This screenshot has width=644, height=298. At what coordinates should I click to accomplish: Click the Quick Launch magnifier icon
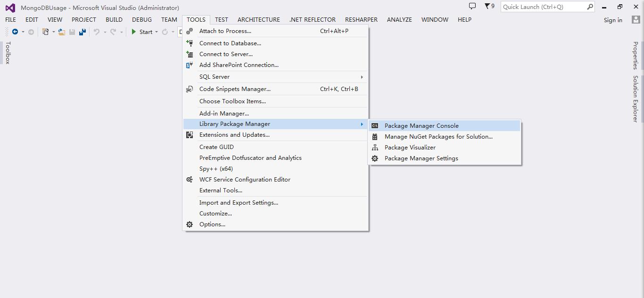point(590,7)
